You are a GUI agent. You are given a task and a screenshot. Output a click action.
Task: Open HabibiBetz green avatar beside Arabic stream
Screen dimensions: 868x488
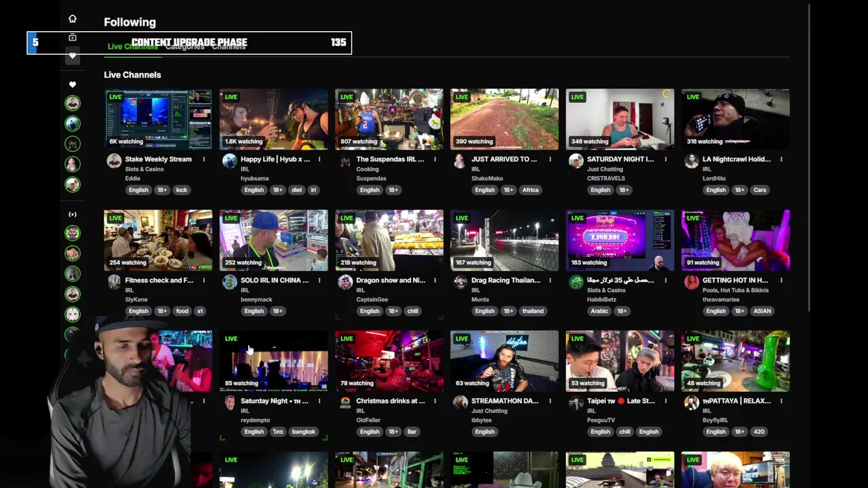pyautogui.click(x=576, y=282)
